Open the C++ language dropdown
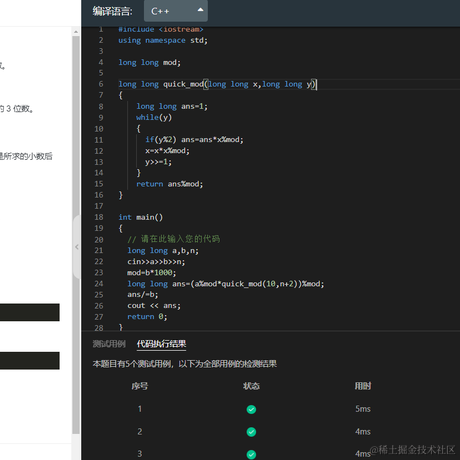460x460 pixels. pos(176,11)
